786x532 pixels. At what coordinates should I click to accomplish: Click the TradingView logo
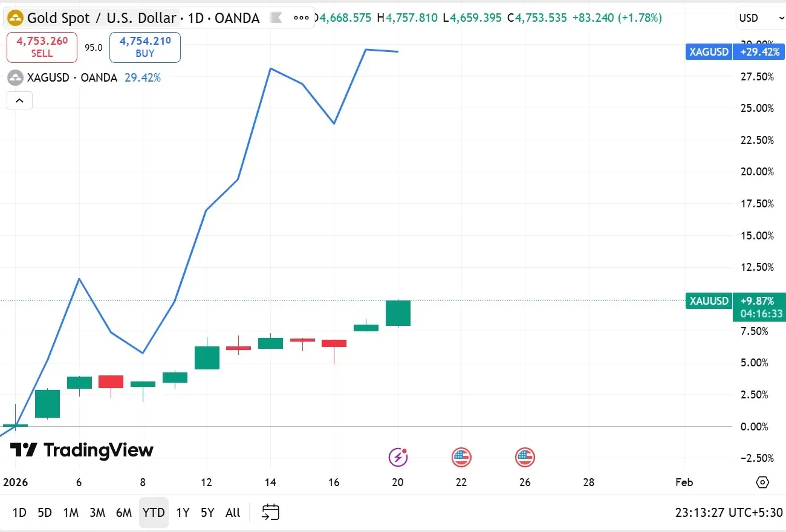pos(82,450)
